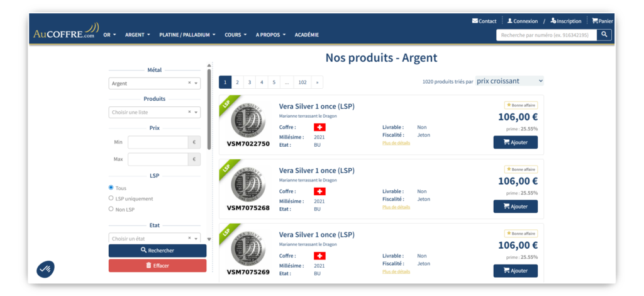Open the ARGENT navigation menu

tap(138, 35)
